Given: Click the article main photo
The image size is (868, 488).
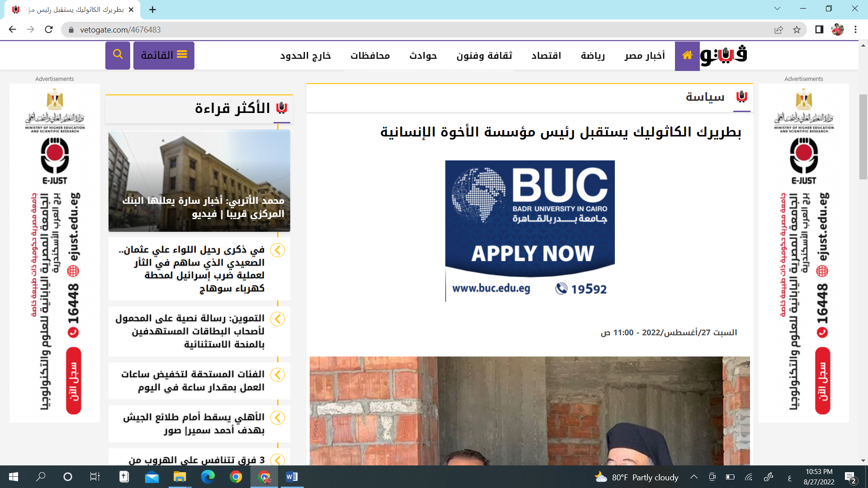Looking at the screenshot, I should coord(530,411).
